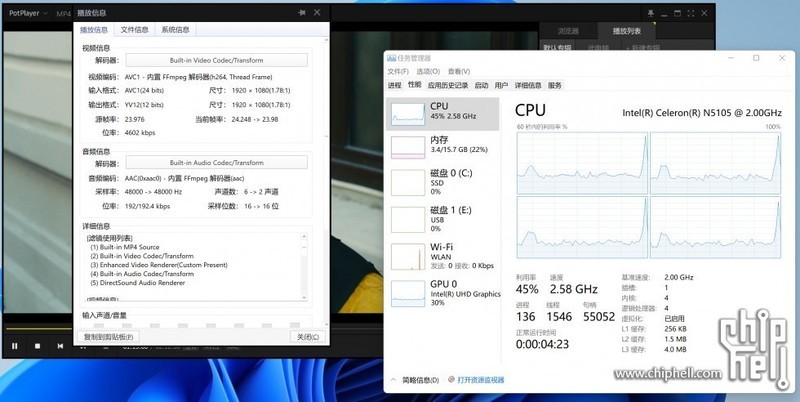Click Task Manager title bar icon
Screen dimensions: 800x402
(x=391, y=58)
